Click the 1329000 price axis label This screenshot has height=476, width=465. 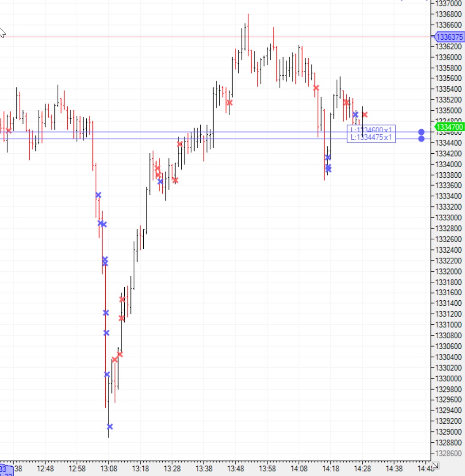point(448,432)
